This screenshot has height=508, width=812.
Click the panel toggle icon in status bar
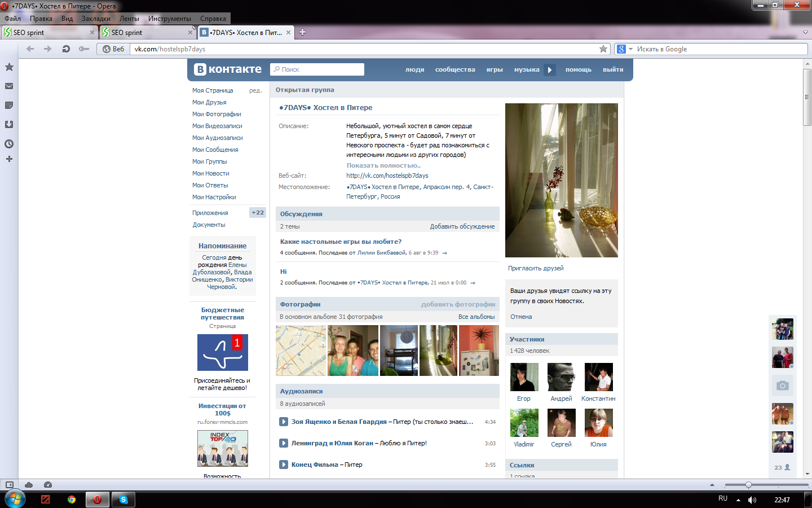10,485
